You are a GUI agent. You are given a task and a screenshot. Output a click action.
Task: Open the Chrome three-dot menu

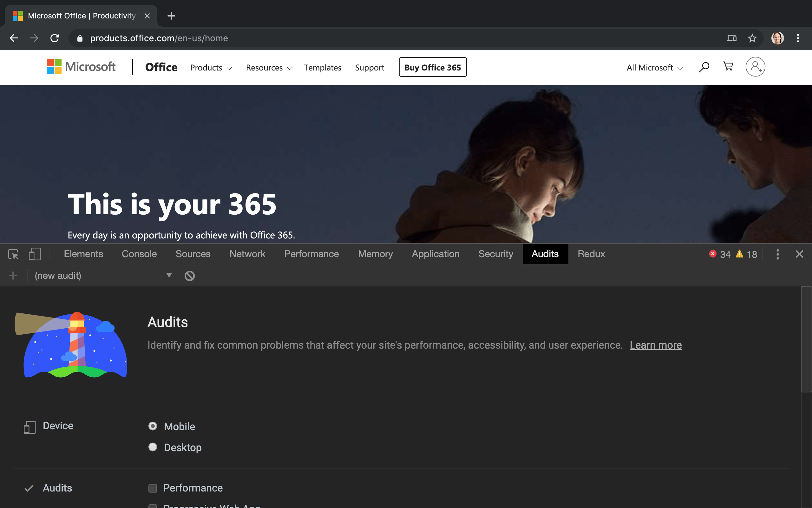tap(798, 38)
